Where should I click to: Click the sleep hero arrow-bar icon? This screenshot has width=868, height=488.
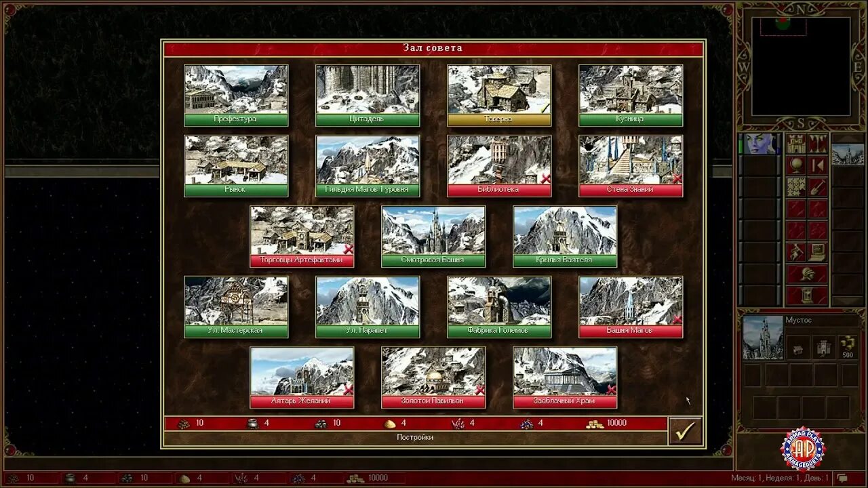click(818, 165)
